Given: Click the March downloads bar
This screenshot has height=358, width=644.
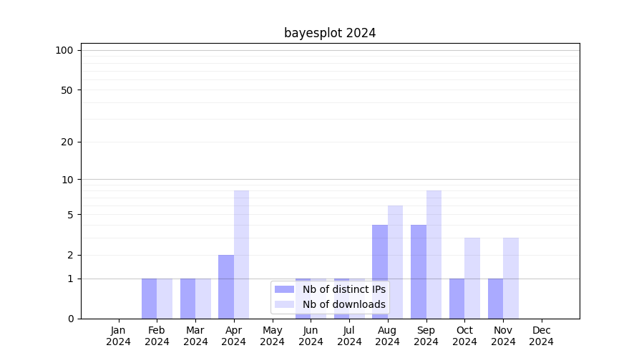Looking at the screenshot, I should pos(203,298).
